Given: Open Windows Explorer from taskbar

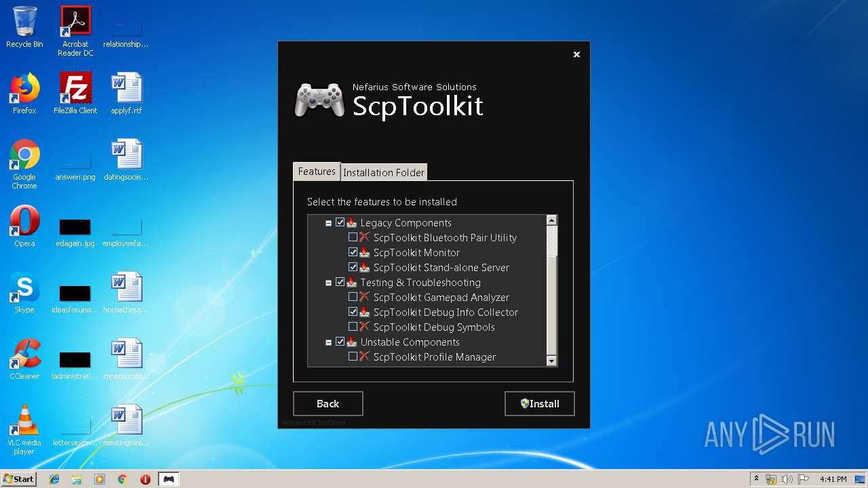Looking at the screenshot, I should [x=77, y=479].
